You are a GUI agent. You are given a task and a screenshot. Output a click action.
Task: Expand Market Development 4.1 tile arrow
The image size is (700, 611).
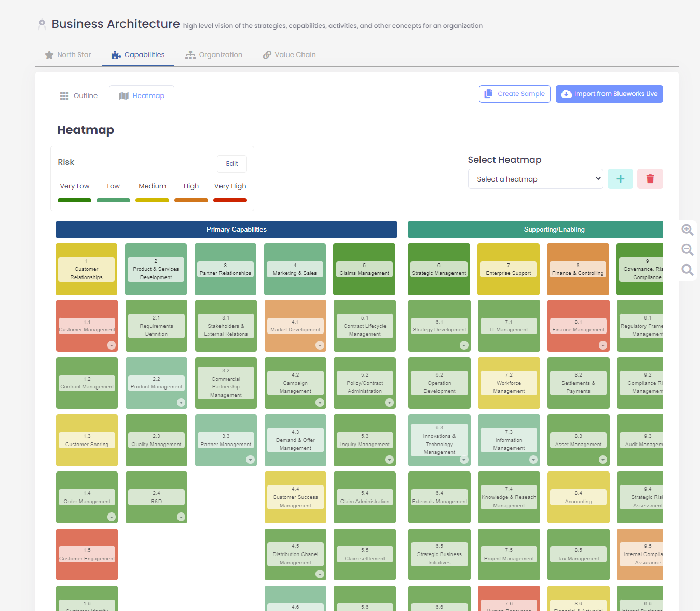point(320,345)
